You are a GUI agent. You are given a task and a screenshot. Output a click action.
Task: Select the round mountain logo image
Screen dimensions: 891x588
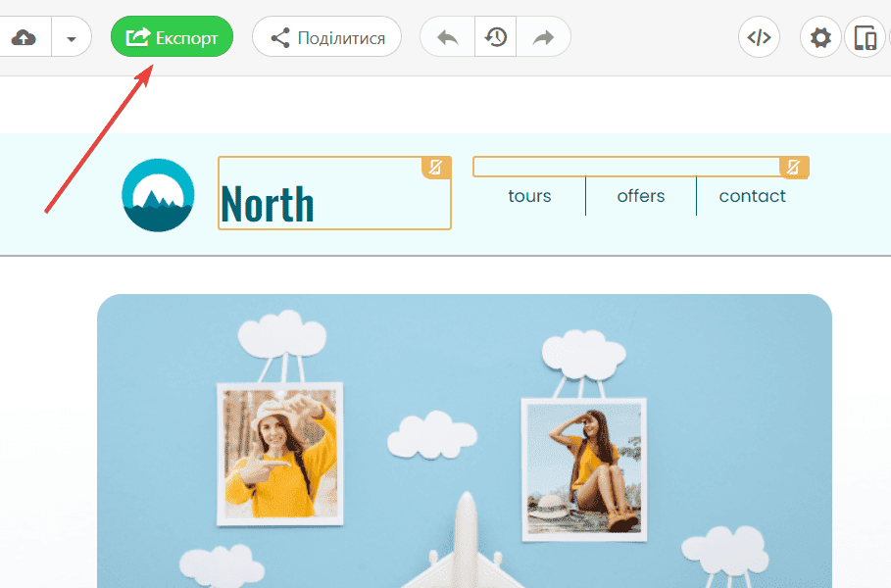point(158,195)
